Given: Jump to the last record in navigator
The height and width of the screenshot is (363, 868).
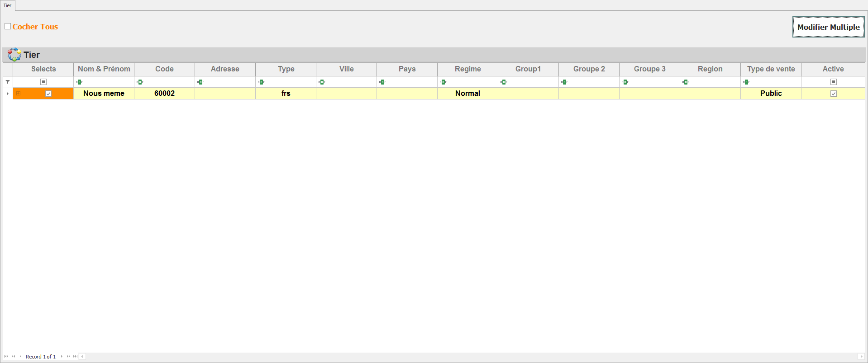Looking at the screenshot, I should [75, 356].
